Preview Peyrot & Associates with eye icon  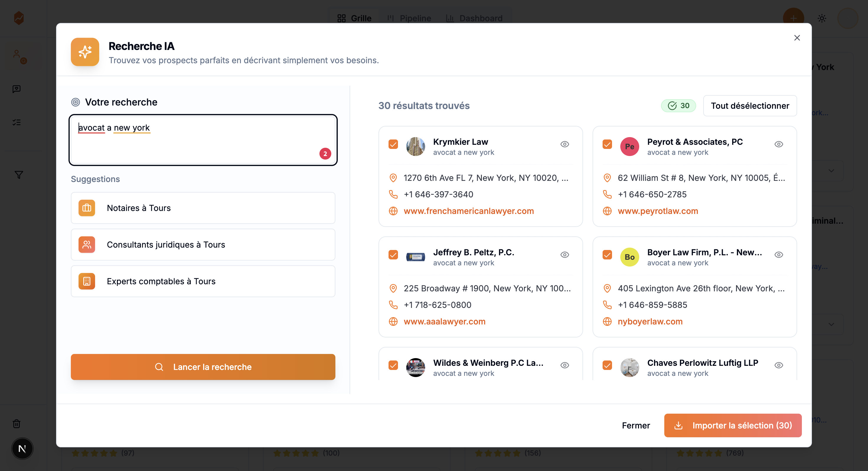click(x=778, y=144)
